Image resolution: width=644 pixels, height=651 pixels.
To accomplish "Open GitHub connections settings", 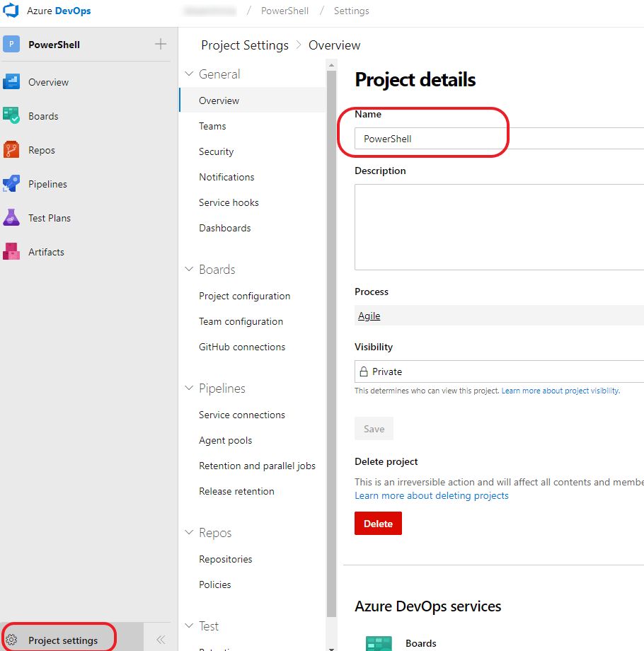I will 241,347.
